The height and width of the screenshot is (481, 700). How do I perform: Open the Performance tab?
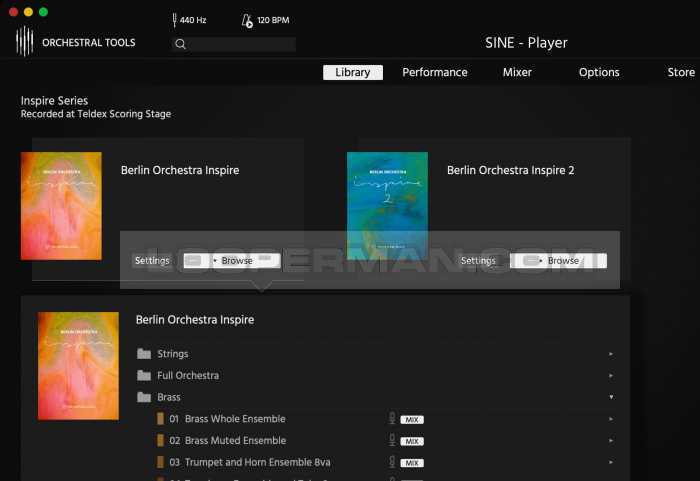click(x=435, y=72)
